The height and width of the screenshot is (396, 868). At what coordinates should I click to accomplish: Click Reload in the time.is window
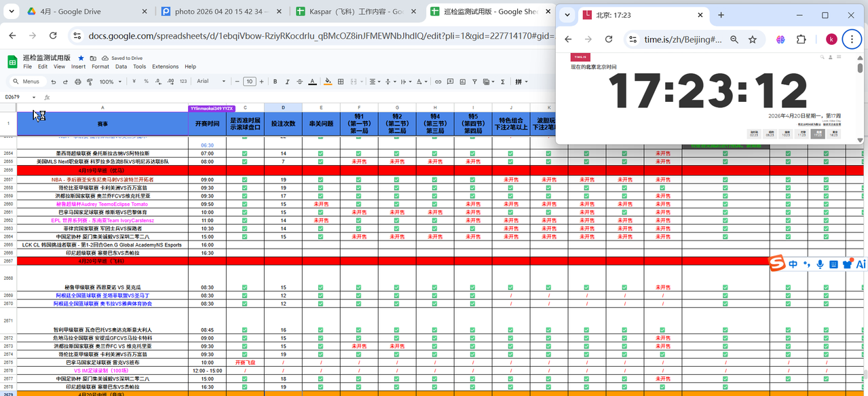point(609,39)
